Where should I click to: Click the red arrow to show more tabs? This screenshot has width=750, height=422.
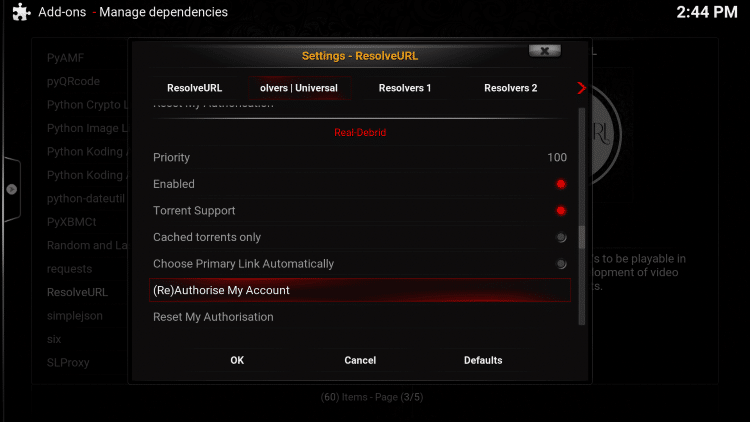tap(581, 88)
